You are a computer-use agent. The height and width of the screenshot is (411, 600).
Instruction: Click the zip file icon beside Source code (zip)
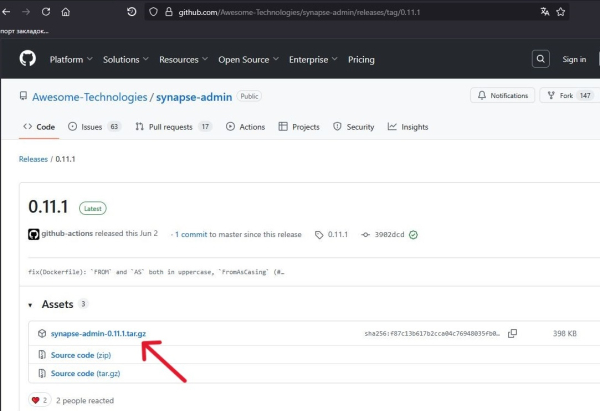[x=42, y=355]
